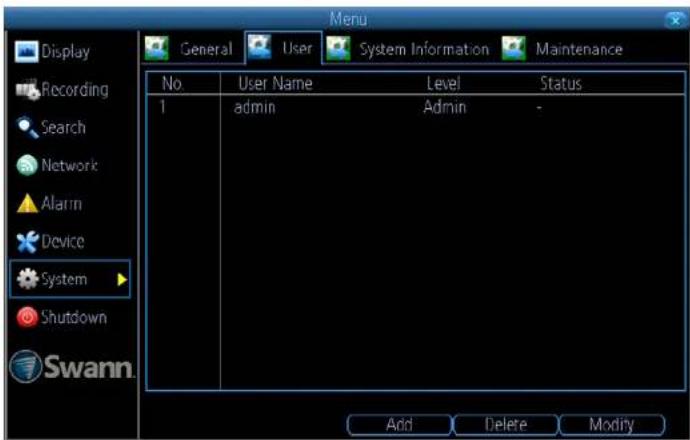Click the No. column header
The height and width of the screenshot is (440, 690).
pos(172,84)
